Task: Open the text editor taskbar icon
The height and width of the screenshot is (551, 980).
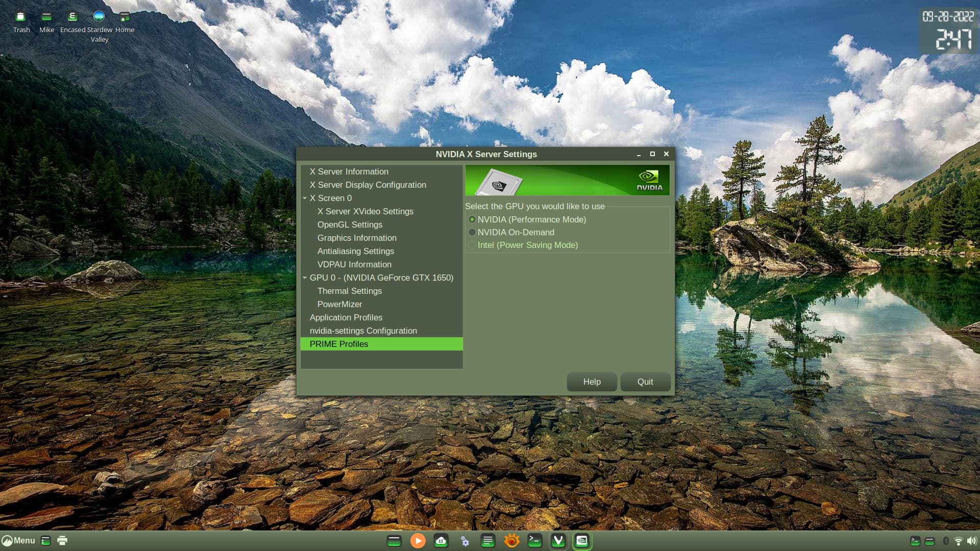Action: (488, 541)
